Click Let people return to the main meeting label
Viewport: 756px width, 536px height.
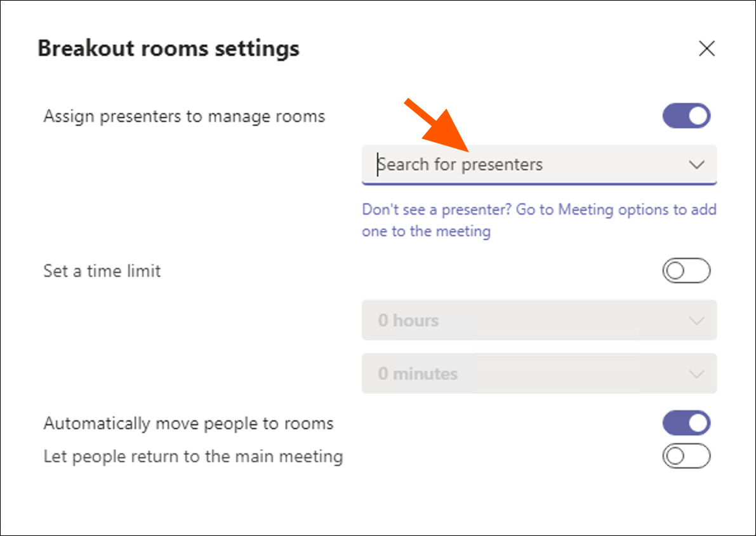tap(193, 457)
